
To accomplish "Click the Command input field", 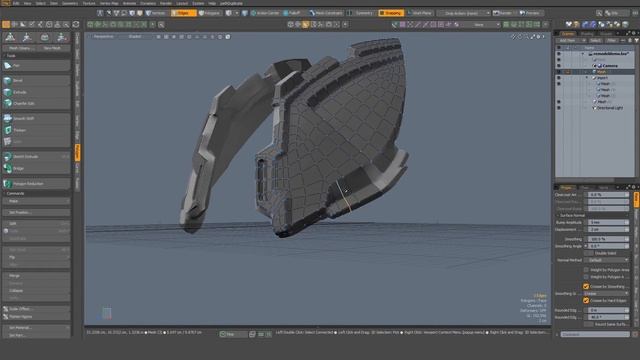I will [595, 334].
